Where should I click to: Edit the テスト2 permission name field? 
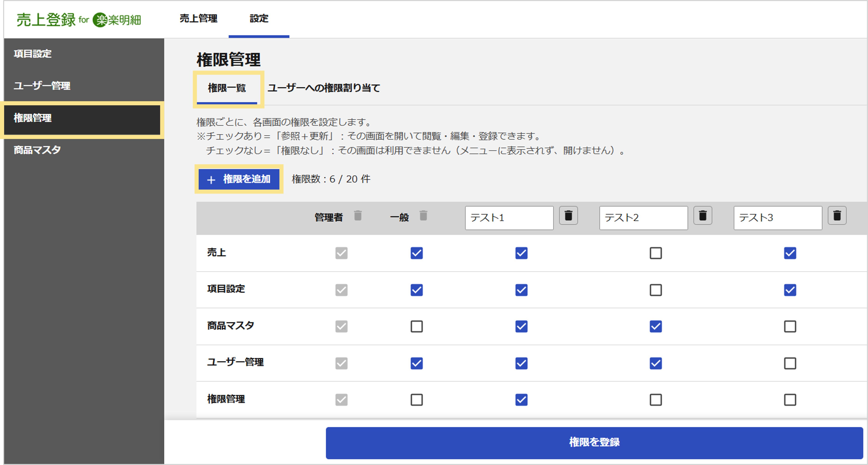pyautogui.click(x=644, y=218)
